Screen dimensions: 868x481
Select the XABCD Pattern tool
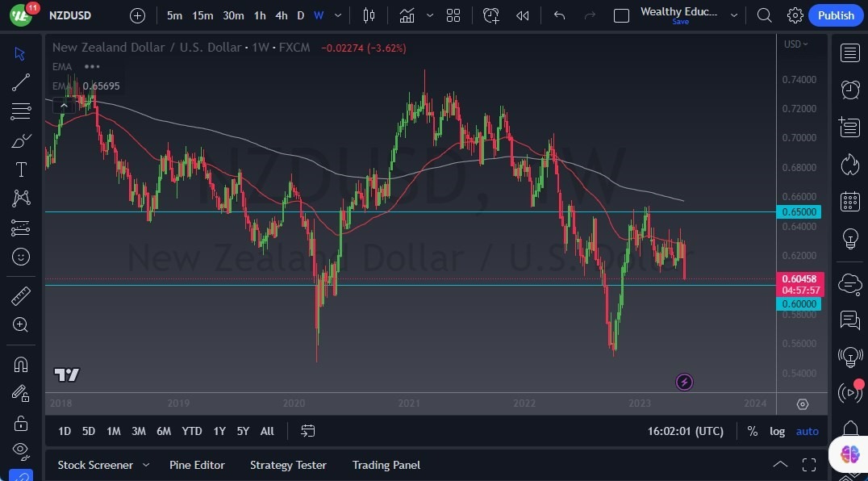point(21,198)
